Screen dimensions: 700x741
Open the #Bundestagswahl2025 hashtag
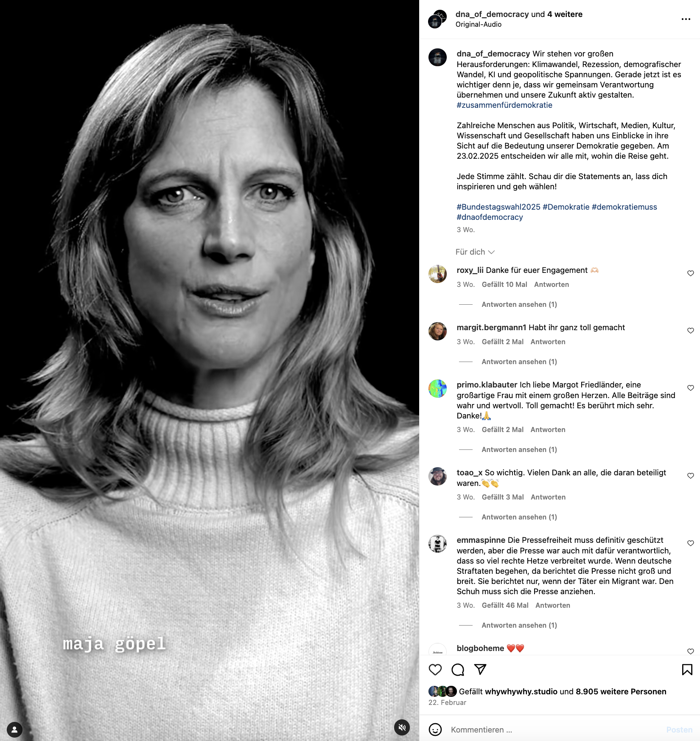(498, 207)
